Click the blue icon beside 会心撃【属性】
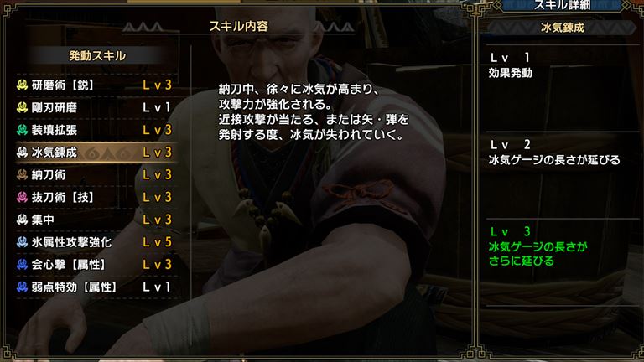 22,264
